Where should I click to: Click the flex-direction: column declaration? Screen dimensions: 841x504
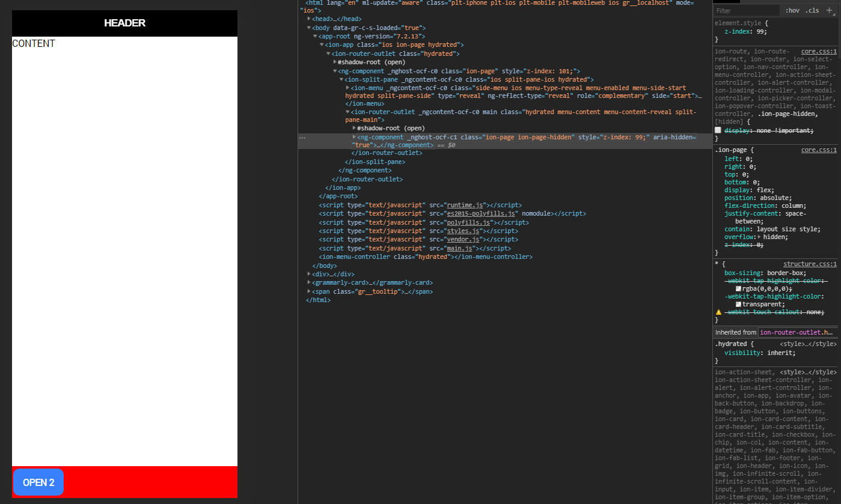[765, 205]
